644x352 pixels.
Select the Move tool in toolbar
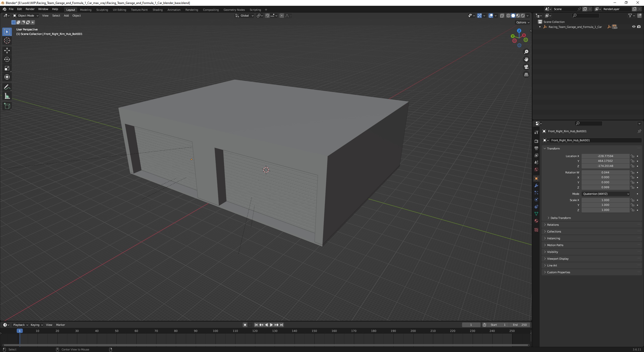[7, 50]
